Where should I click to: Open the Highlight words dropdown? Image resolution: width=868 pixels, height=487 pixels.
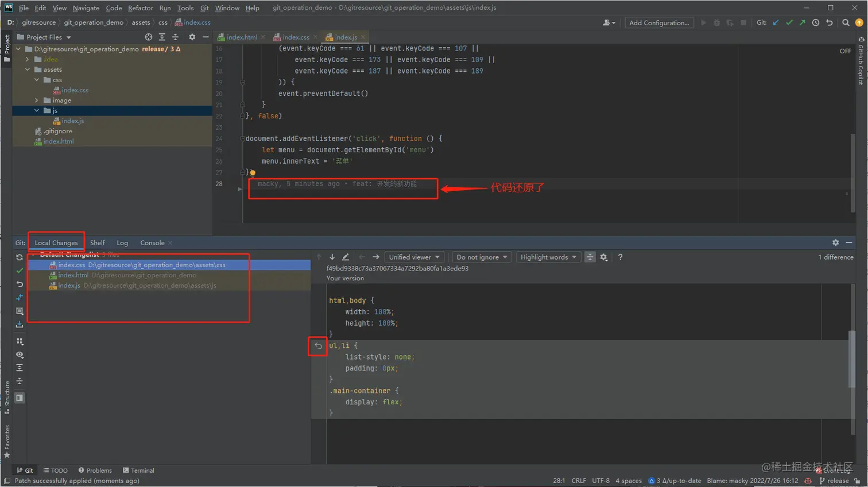[548, 257]
